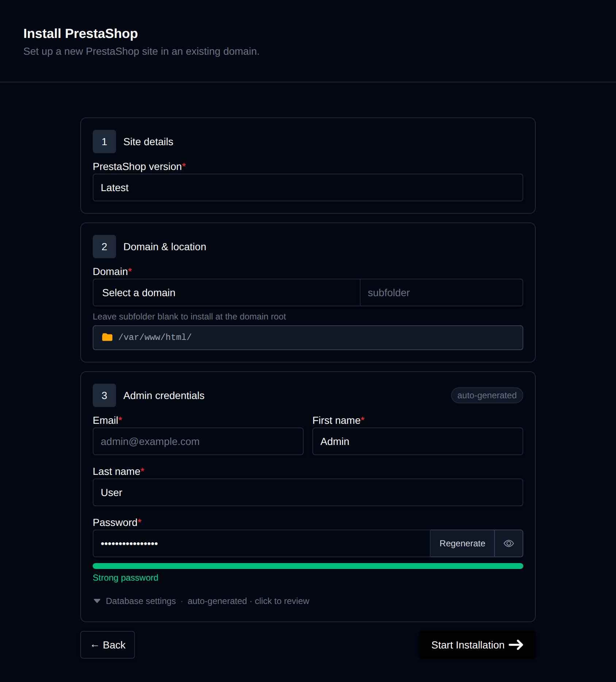616x682 pixels.
Task: Click step number 1 badge, Site details
Action: click(x=104, y=142)
